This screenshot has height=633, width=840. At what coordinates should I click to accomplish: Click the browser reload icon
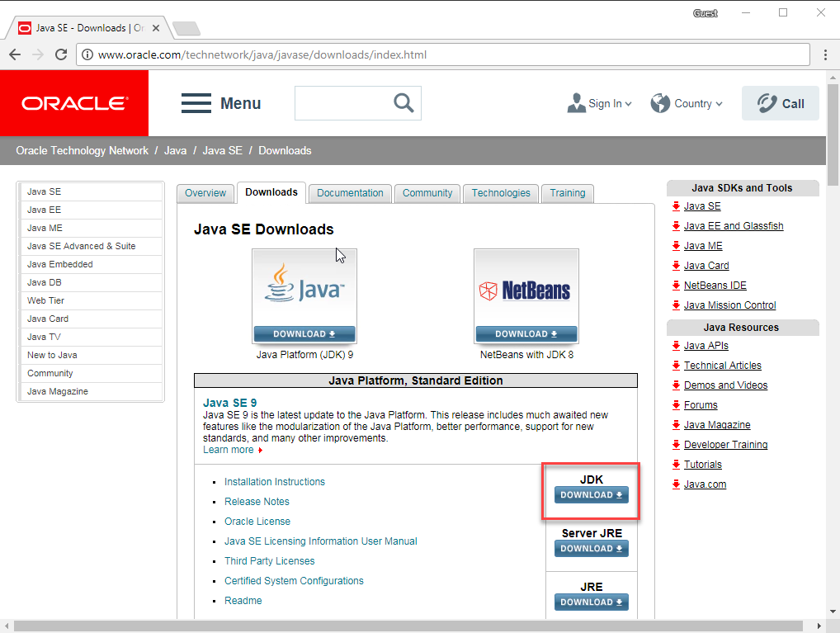60,55
